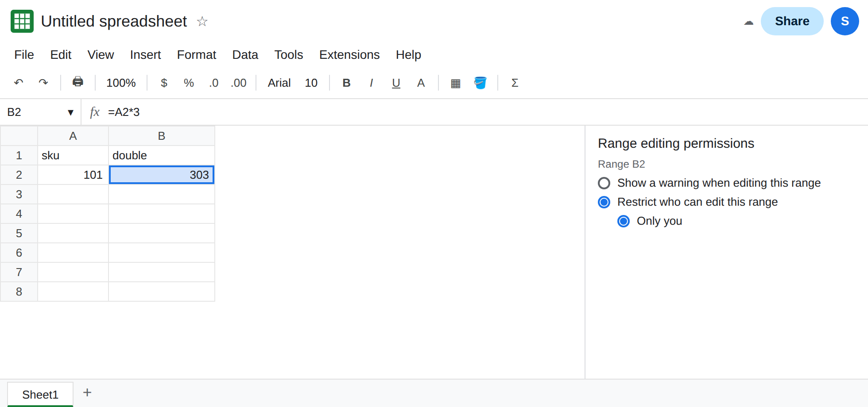Open the Extensions menu
This screenshot has height=407, width=868.
coord(349,54)
